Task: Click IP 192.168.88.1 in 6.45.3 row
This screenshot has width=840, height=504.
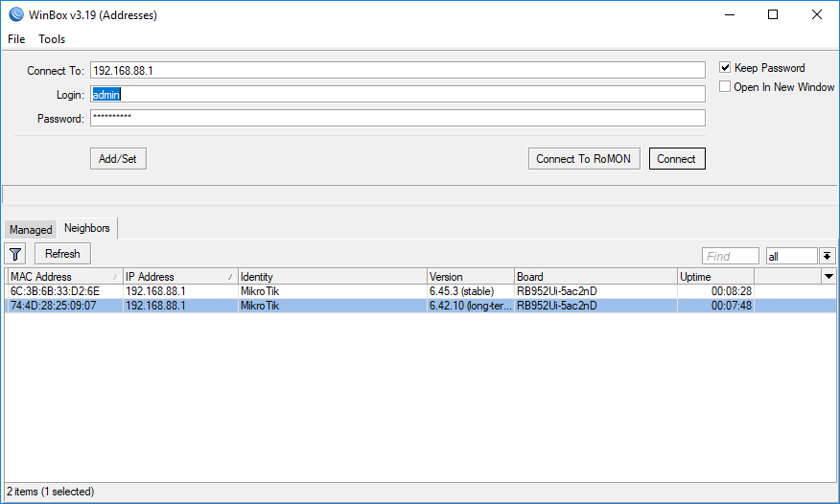Action: tap(155, 291)
